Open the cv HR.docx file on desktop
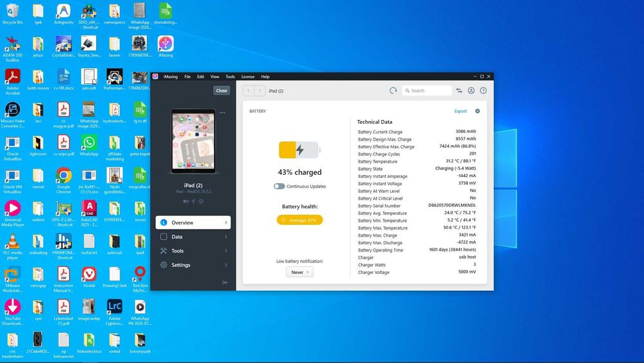Image resolution: width=644 pixels, height=363 pixels. click(x=64, y=79)
